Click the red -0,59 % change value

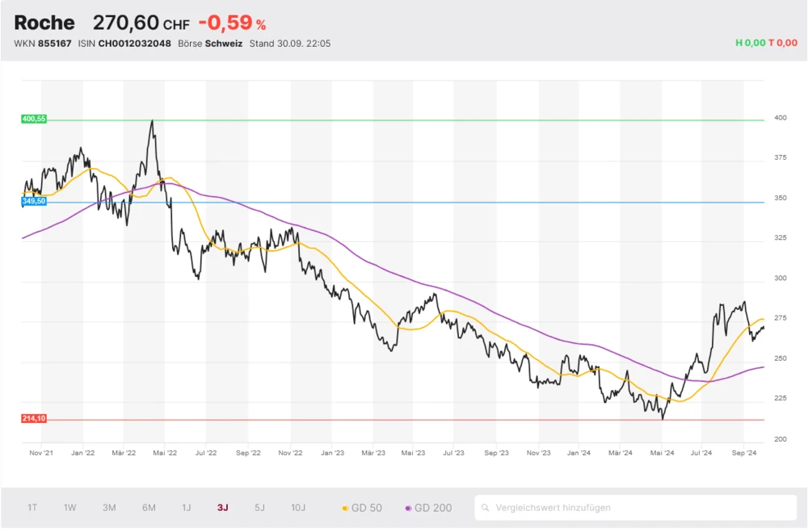click(232, 23)
